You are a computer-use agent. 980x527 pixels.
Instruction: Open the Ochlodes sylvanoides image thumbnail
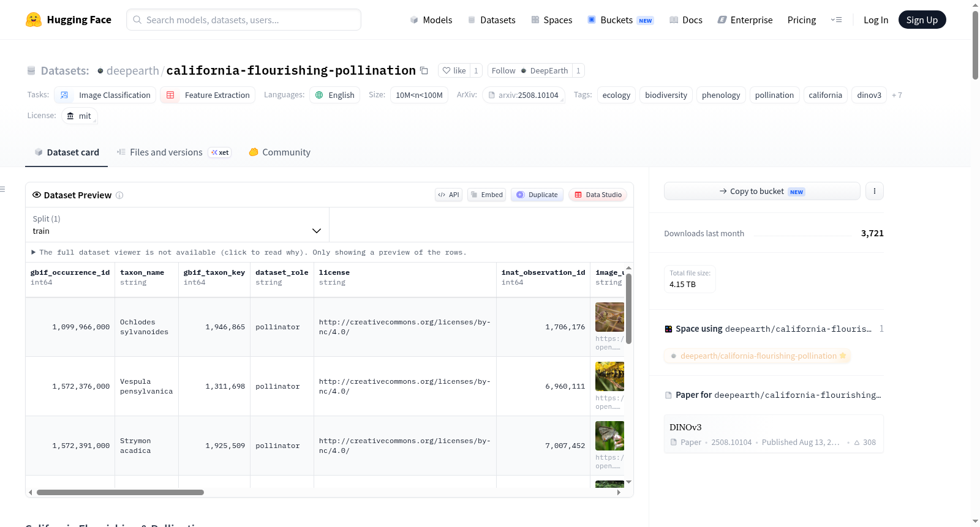pyautogui.click(x=609, y=317)
